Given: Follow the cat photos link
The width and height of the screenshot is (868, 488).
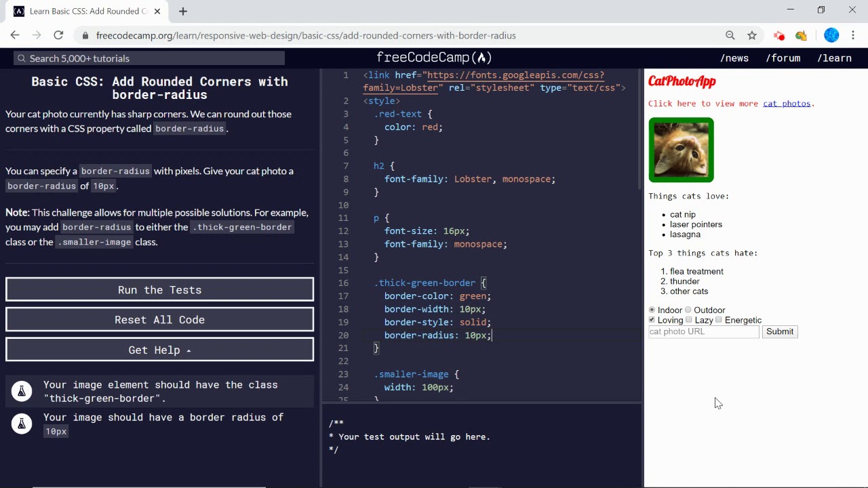Looking at the screenshot, I should pos(787,104).
